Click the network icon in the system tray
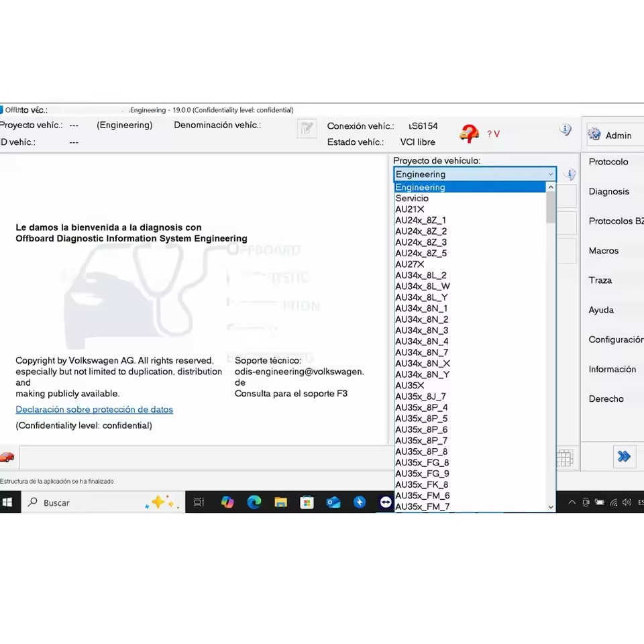Screen dimensions: 644x644 (x=613, y=502)
